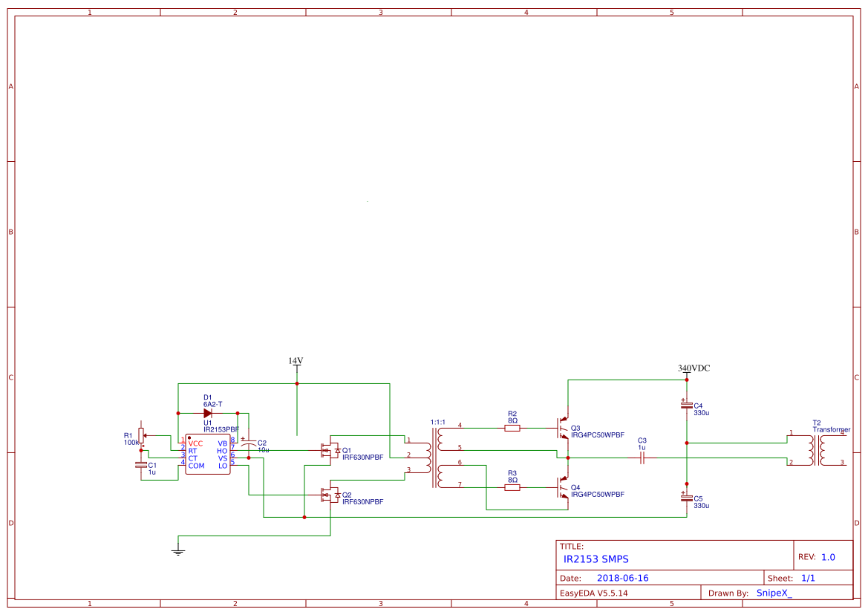Screen dimensions: 868x615
Task: Click the Q3 IRG4PC50WPBF IGBT symbol
Action: (562, 428)
